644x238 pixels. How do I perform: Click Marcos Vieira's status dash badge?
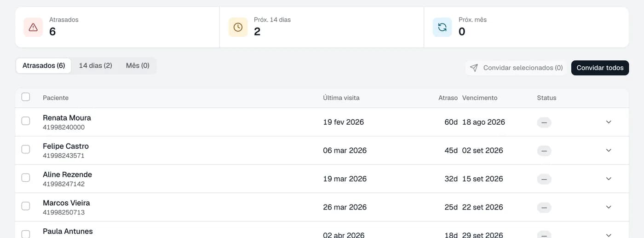coord(544,208)
